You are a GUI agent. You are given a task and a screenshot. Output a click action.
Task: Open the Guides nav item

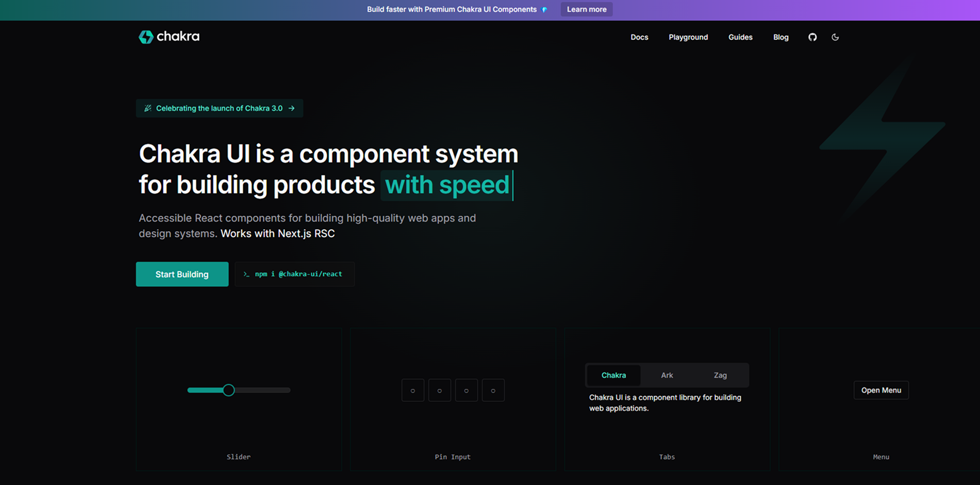coord(740,37)
